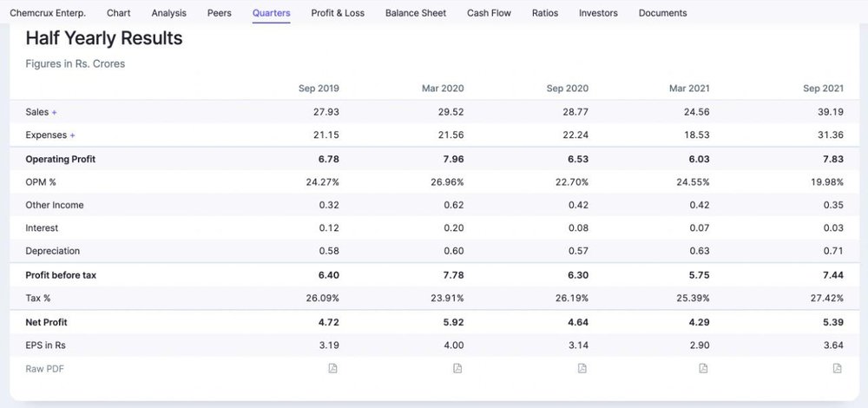Click Sales value 27.93 for Sep 2019
The image size is (868, 408).
[x=326, y=112]
